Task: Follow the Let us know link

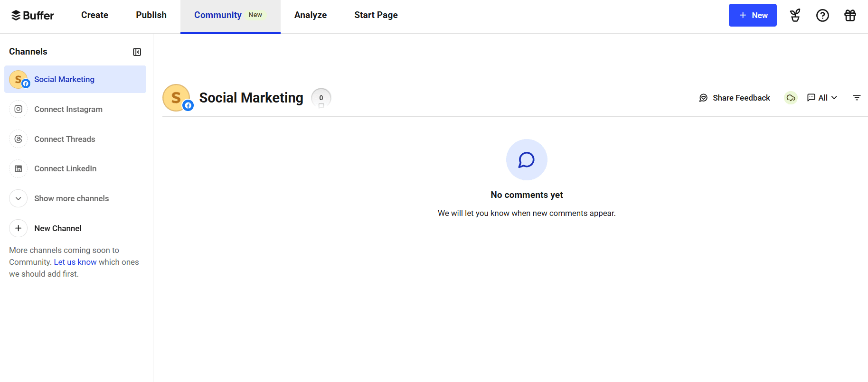Action: point(75,262)
